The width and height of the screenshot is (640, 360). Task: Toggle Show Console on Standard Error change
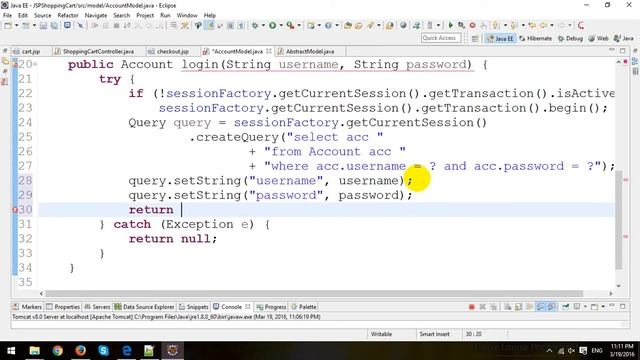pyautogui.click(x=551, y=307)
